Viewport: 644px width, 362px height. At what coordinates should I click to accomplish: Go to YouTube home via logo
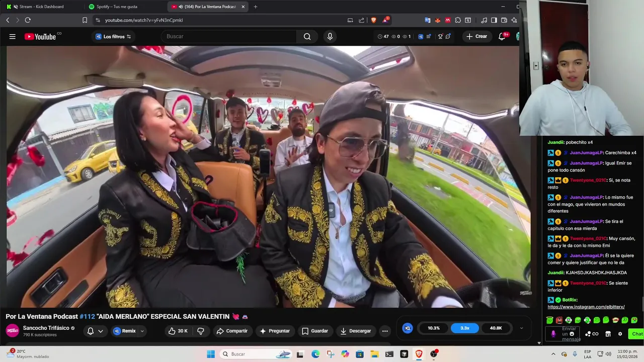tap(40, 36)
